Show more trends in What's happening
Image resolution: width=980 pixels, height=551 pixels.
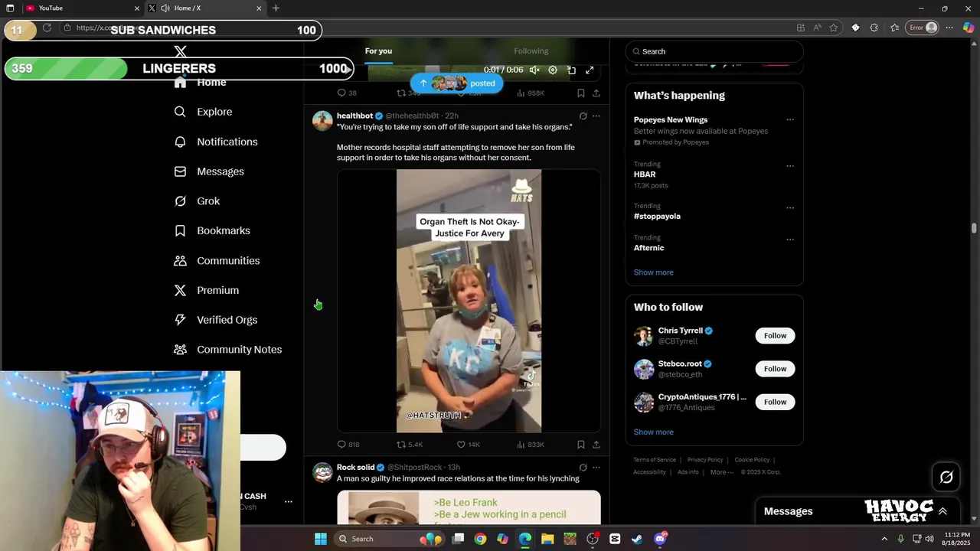pyautogui.click(x=653, y=272)
